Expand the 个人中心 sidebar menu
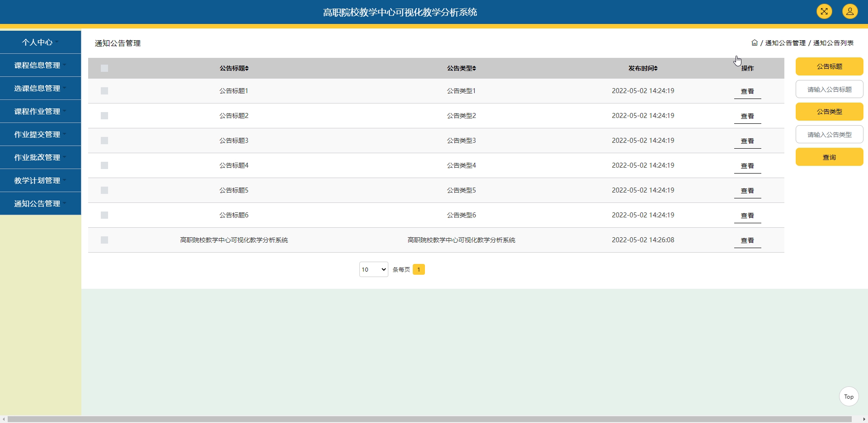 40,42
